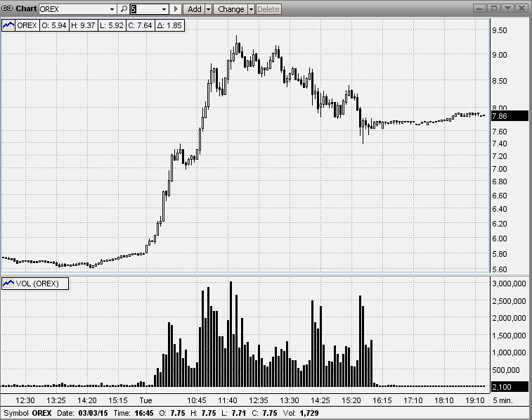Click the Date: 03/03/15 status entry

82,413
